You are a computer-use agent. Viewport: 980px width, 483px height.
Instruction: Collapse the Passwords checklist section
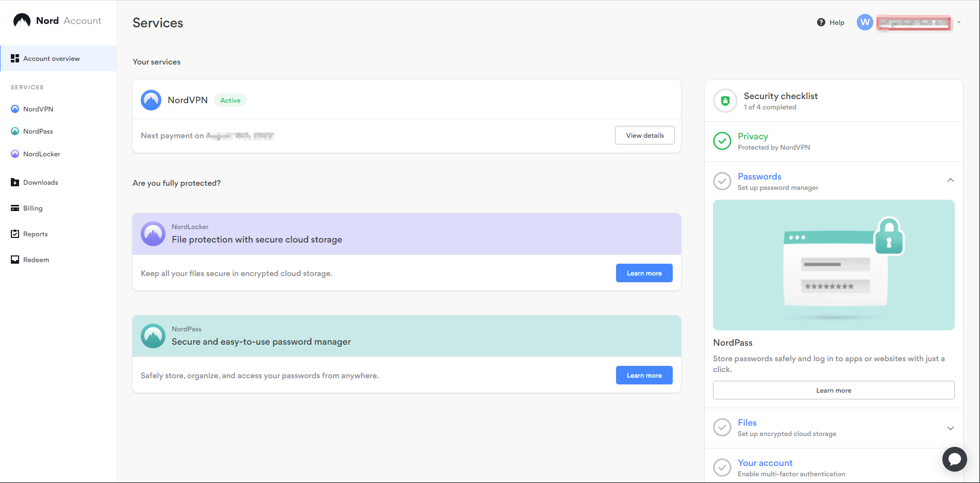point(951,180)
